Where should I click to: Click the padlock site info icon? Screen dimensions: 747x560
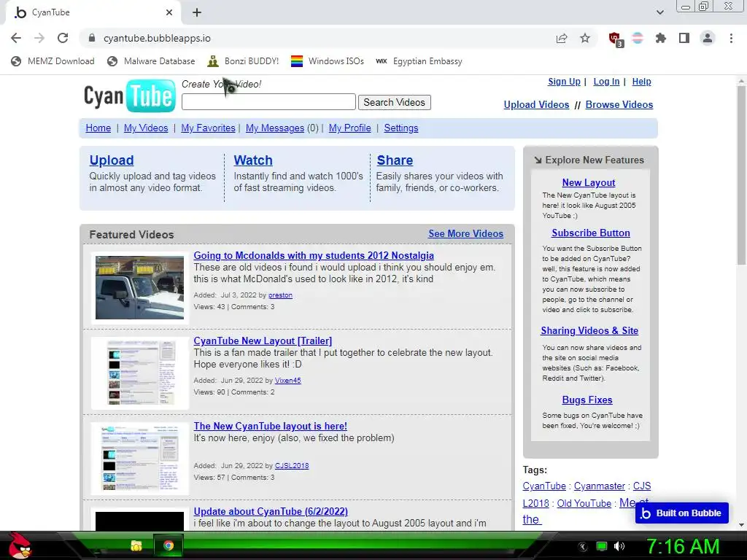92,38
